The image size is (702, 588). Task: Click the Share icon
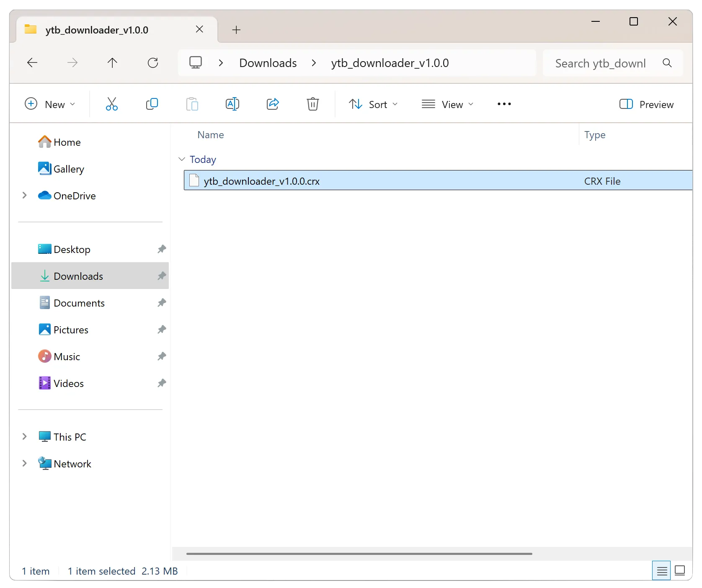(273, 104)
